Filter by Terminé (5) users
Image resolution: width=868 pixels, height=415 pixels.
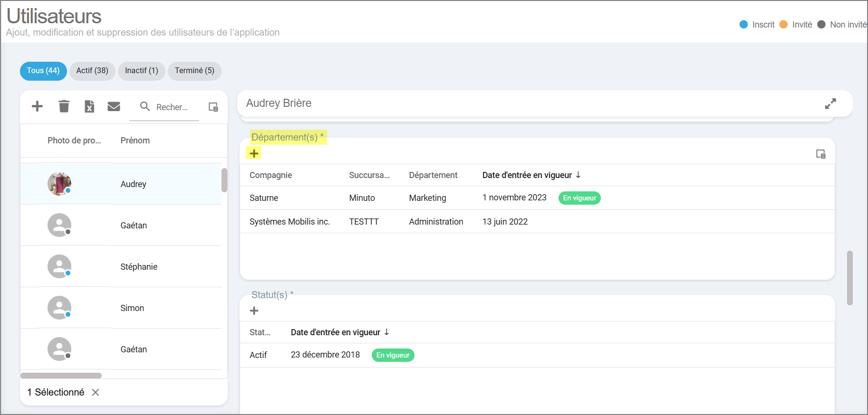pyautogui.click(x=194, y=71)
